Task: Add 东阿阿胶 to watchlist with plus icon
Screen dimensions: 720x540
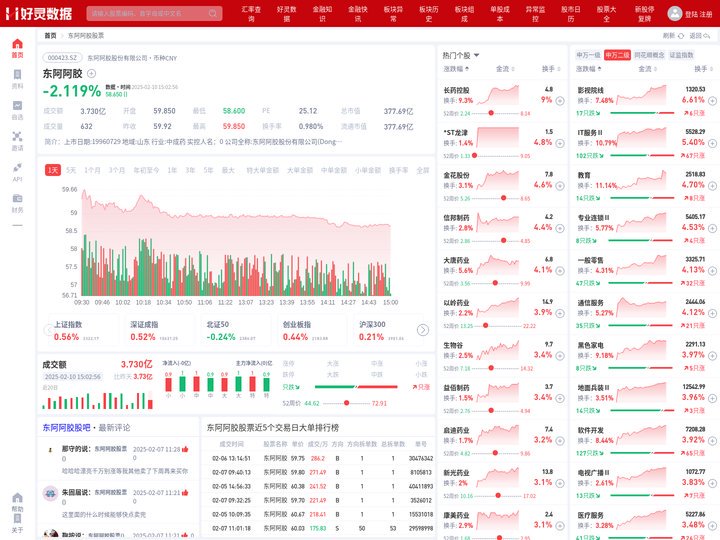Action: (91, 73)
